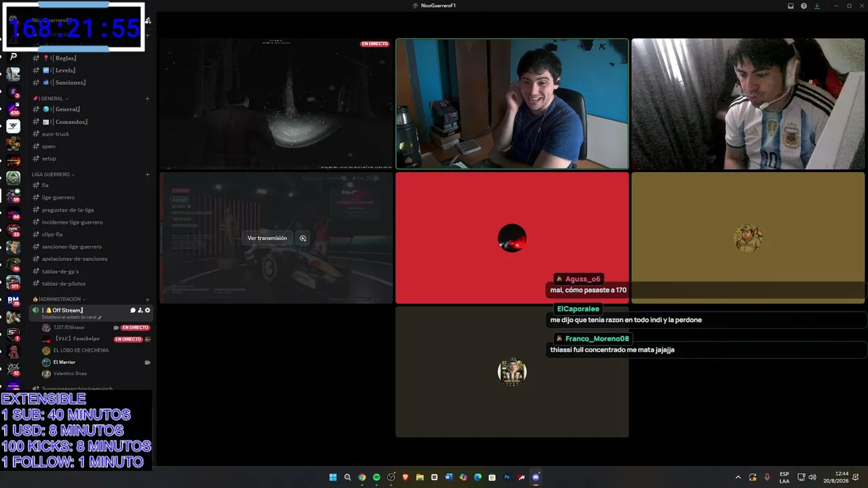Edit the channel status pencil icon
This screenshot has height=488, width=868.
pyautogui.click(x=100, y=317)
